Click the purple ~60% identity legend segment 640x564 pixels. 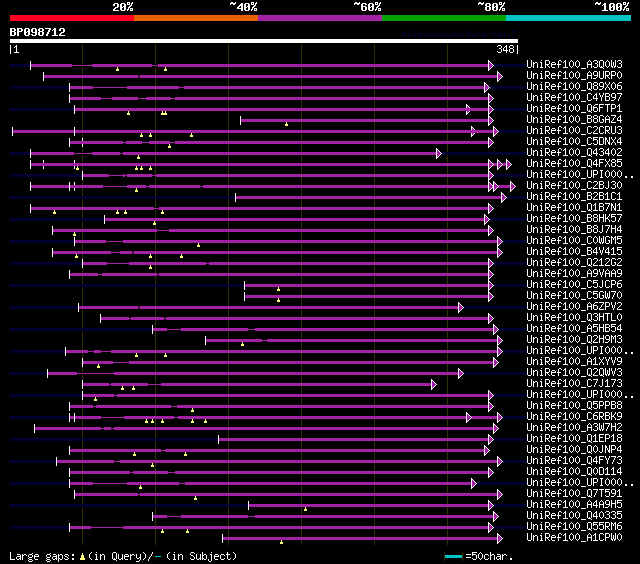click(x=320, y=18)
